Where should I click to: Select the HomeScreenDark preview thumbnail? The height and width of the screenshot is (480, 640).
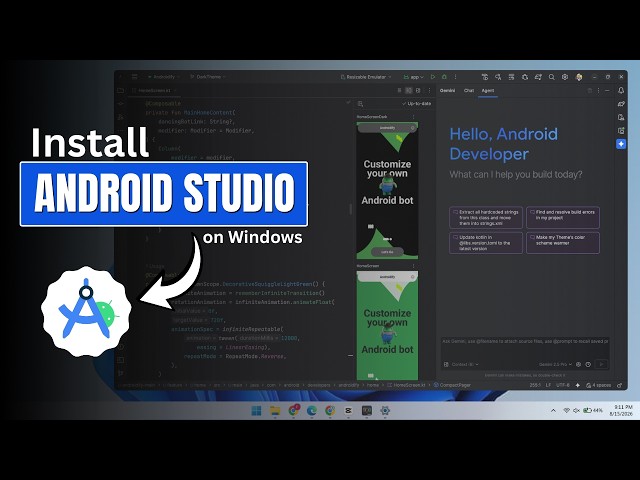point(387,190)
